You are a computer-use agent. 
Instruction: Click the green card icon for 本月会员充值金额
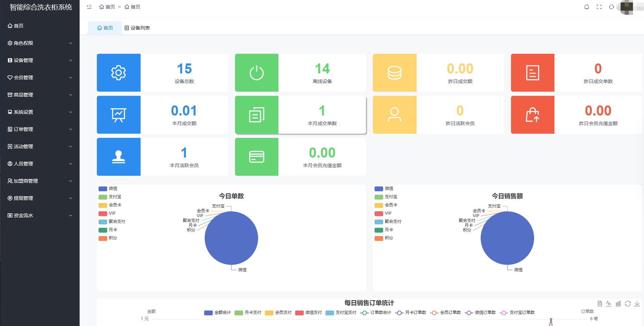(x=257, y=157)
